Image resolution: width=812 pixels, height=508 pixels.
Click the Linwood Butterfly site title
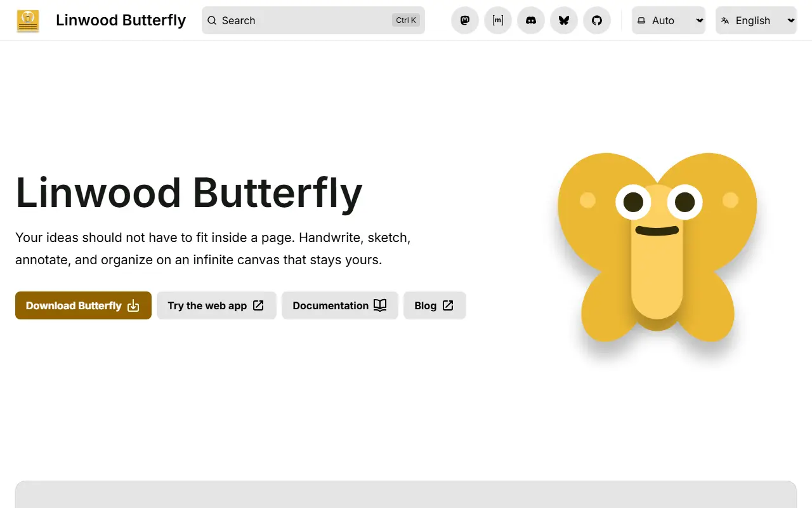click(x=121, y=20)
